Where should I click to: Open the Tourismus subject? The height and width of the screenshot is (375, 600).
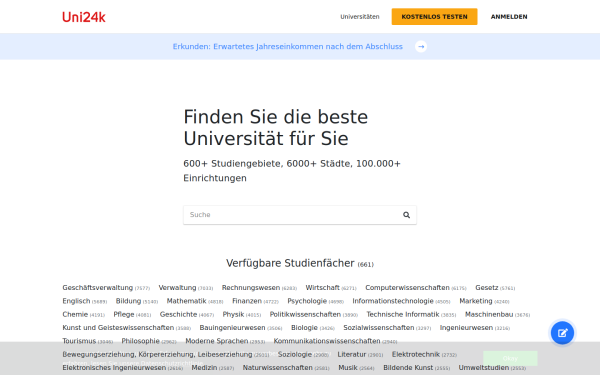(79, 341)
